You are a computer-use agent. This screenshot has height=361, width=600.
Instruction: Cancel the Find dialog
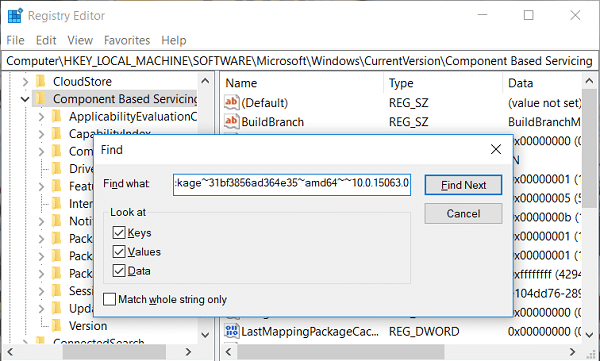coord(463,214)
